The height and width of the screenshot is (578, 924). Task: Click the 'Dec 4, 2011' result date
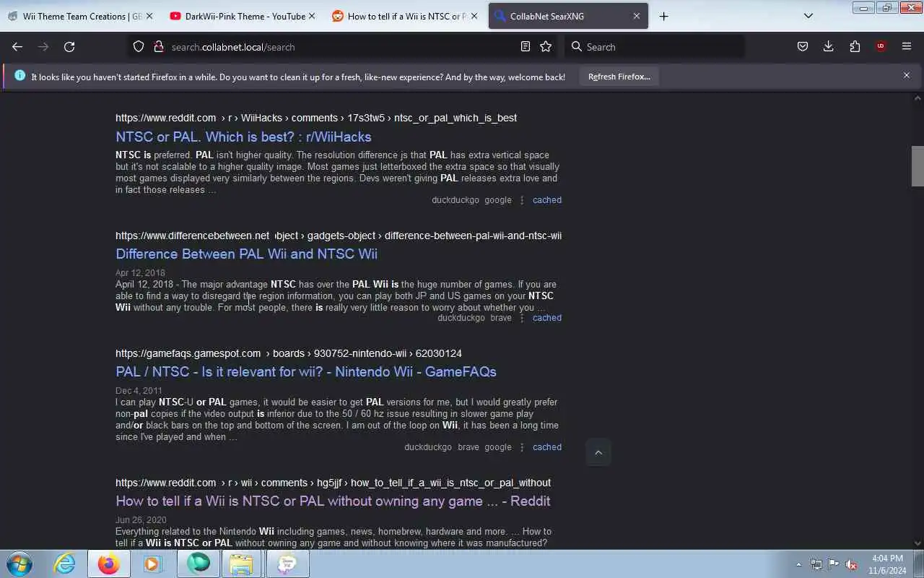(x=139, y=391)
